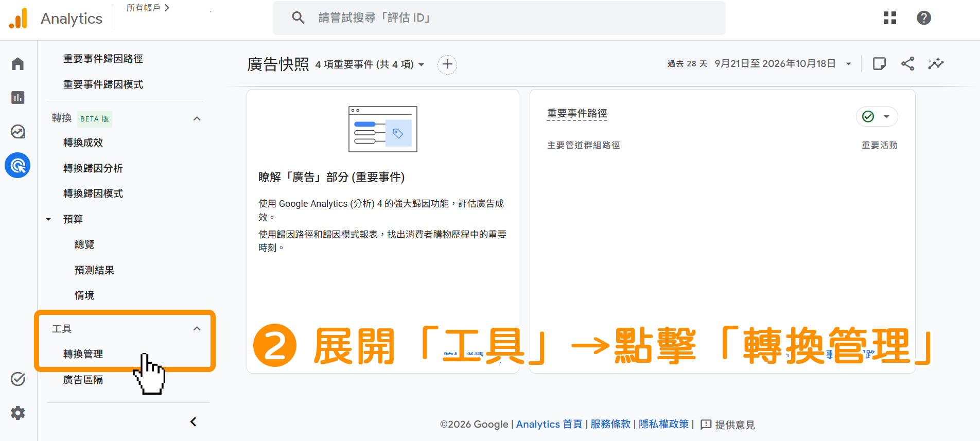Click into the search input field

coord(499,18)
